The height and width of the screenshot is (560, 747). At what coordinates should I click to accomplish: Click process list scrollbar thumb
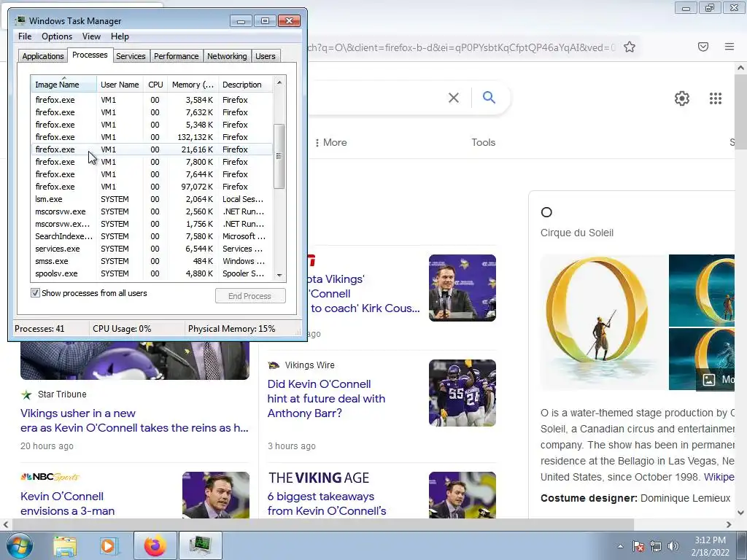coord(279,156)
